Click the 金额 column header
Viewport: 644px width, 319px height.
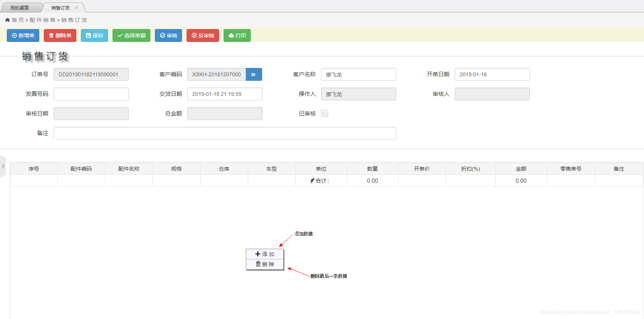(521, 169)
